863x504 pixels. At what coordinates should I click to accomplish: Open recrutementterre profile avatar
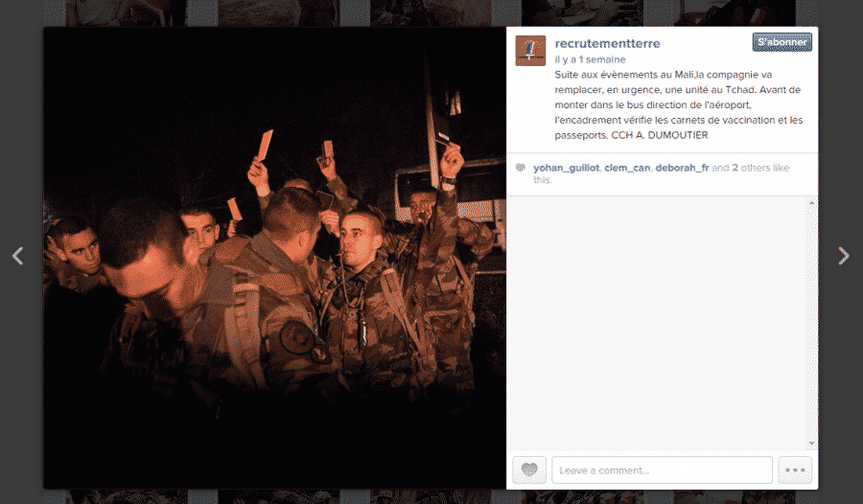(530, 51)
